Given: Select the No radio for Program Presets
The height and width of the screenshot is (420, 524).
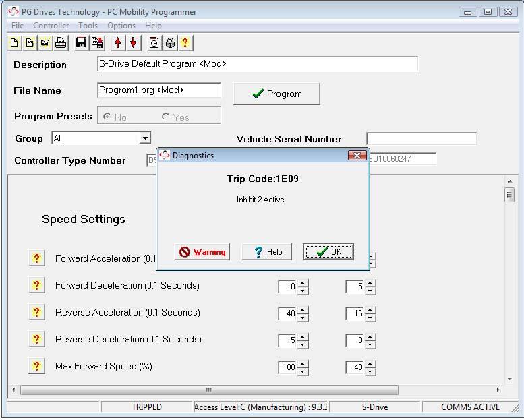Looking at the screenshot, I should pyautogui.click(x=107, y=117).
